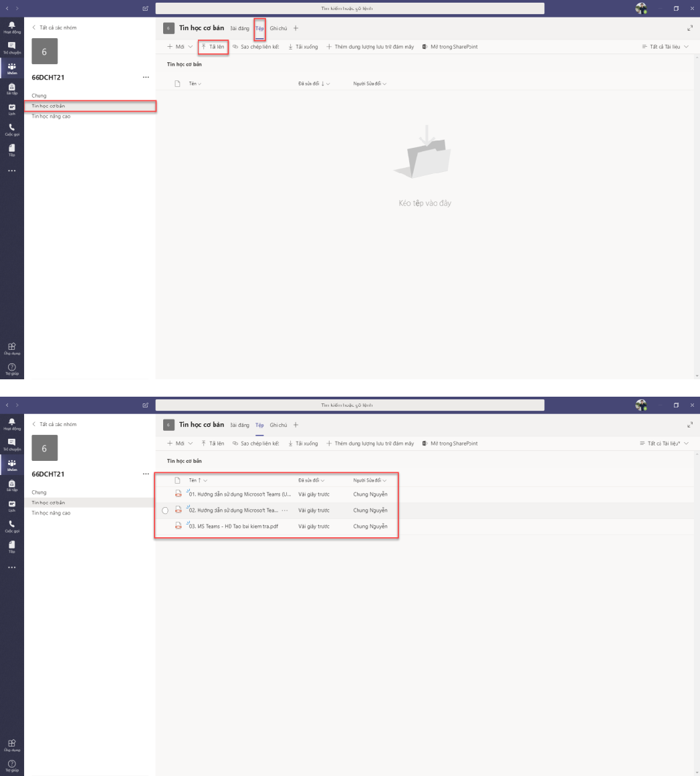Screen dimensions: 700x776
Task: Open Trợ giúp help icon in upper window
Action: pyautogui.click(x=11, y=367)
